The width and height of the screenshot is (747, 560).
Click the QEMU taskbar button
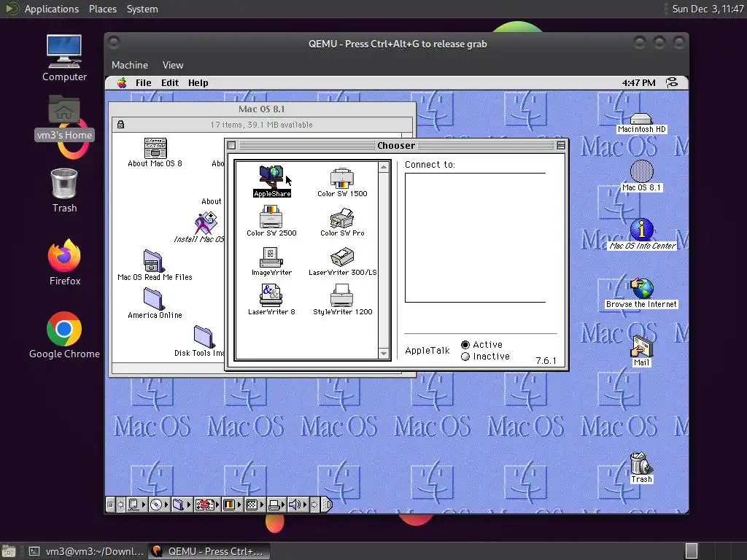[209, 551]
